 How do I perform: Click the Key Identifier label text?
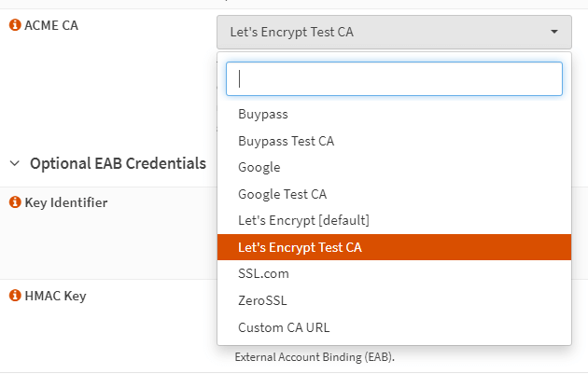(65, 202)
